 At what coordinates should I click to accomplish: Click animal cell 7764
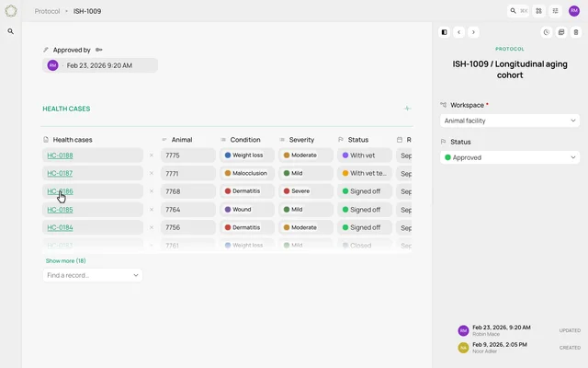point(188,209)
